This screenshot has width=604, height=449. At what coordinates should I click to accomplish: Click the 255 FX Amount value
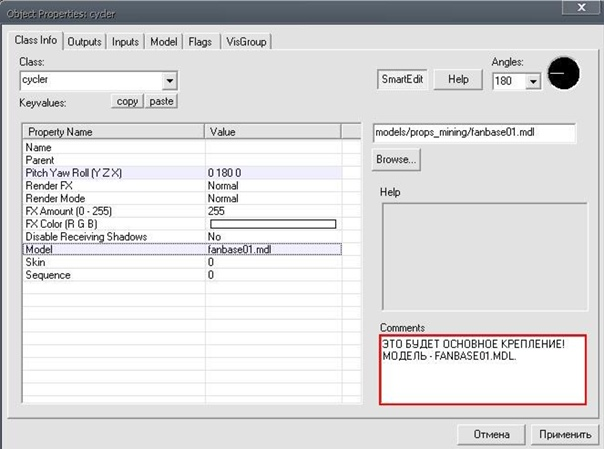216,211
